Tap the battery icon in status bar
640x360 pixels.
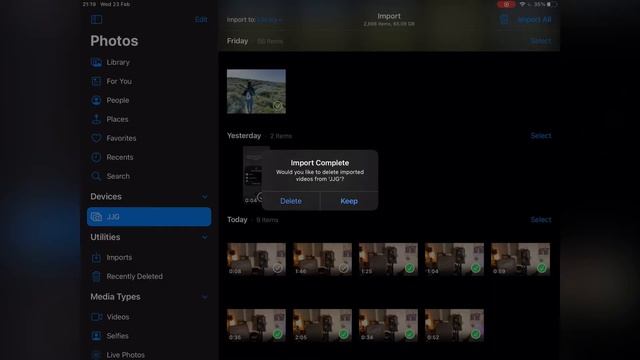551,4
